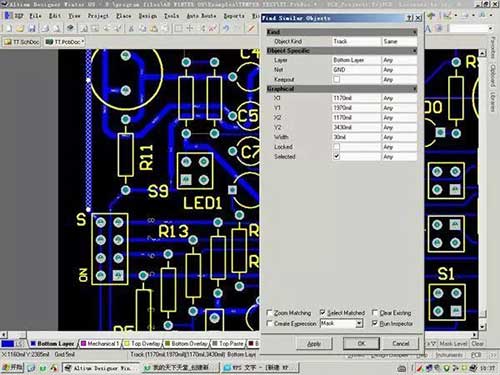This screenshot has width=500, height=375.
Task: Enable the Create Expression checkbox
Action: [x=270, y=323]
